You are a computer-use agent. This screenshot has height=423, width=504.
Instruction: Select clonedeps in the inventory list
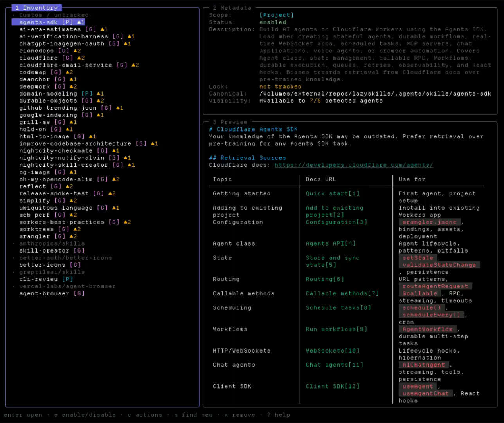pos(50,51)
